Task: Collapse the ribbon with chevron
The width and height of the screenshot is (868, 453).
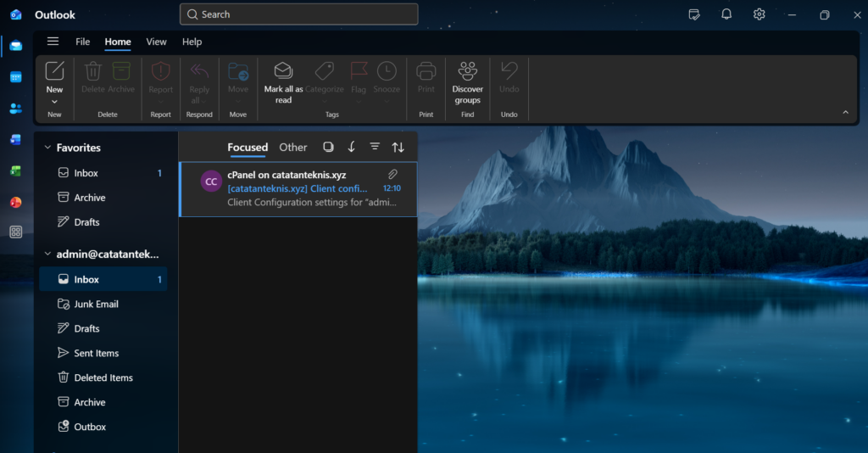Action: [x=845, y=113]
